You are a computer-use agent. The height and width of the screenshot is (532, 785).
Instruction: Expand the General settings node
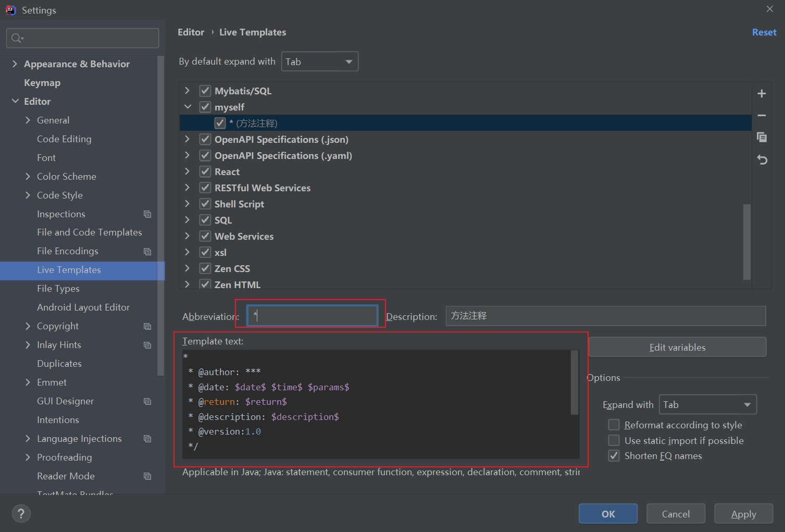coord(28,120)
